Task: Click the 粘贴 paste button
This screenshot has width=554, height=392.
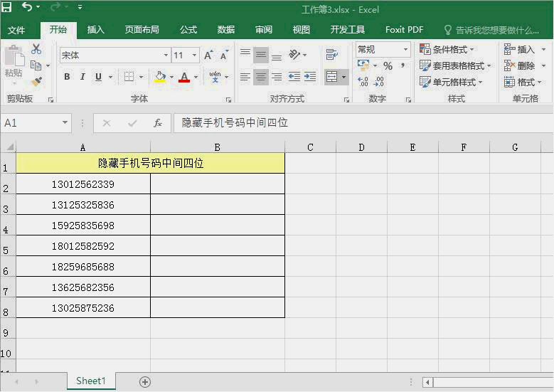Action: click(14, 65)
